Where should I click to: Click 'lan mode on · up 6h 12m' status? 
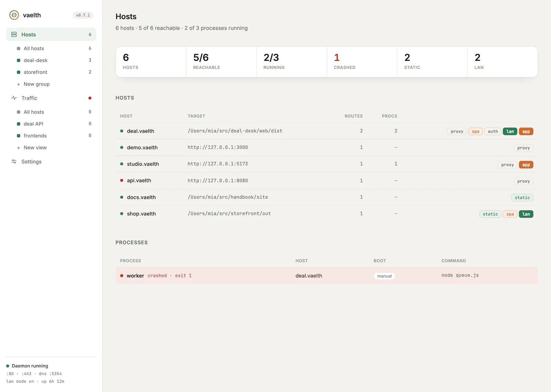pos(35,382)
